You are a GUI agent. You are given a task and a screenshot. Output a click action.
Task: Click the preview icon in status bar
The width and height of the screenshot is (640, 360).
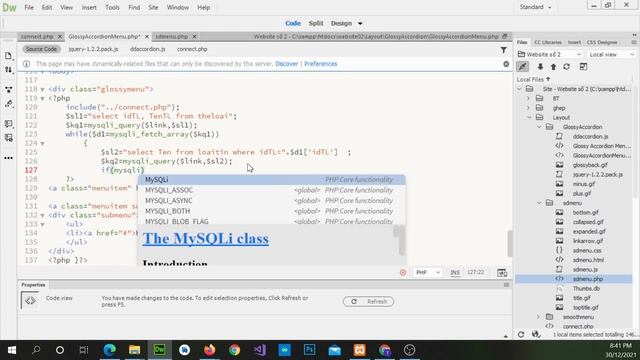[502, 273]
